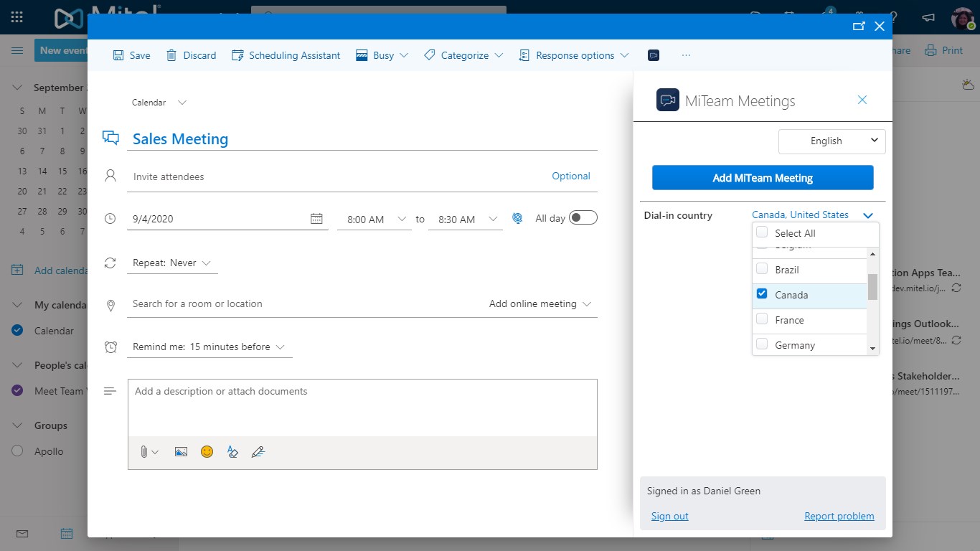980x551 pixels.
Task: Open the English language dropdown
Action: pos(832,141)
